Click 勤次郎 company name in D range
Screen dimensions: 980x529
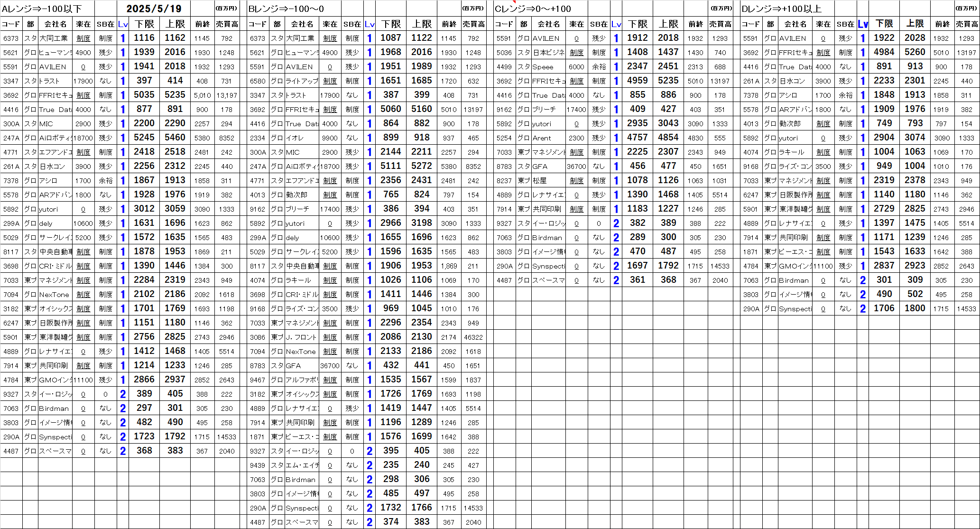(x=790, y=124)
